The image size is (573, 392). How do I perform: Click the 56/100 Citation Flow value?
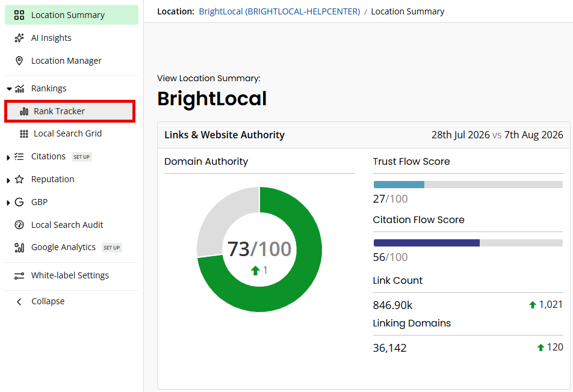(x=390, y=257)
